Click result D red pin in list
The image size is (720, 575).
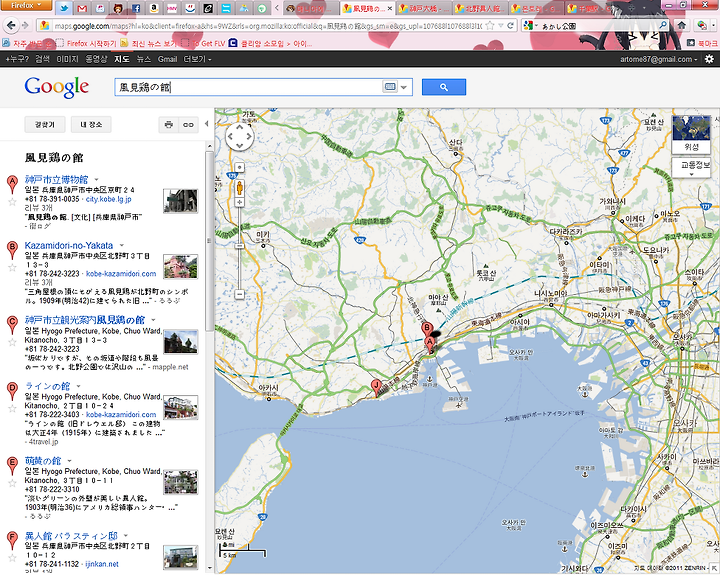pos(12,391)
